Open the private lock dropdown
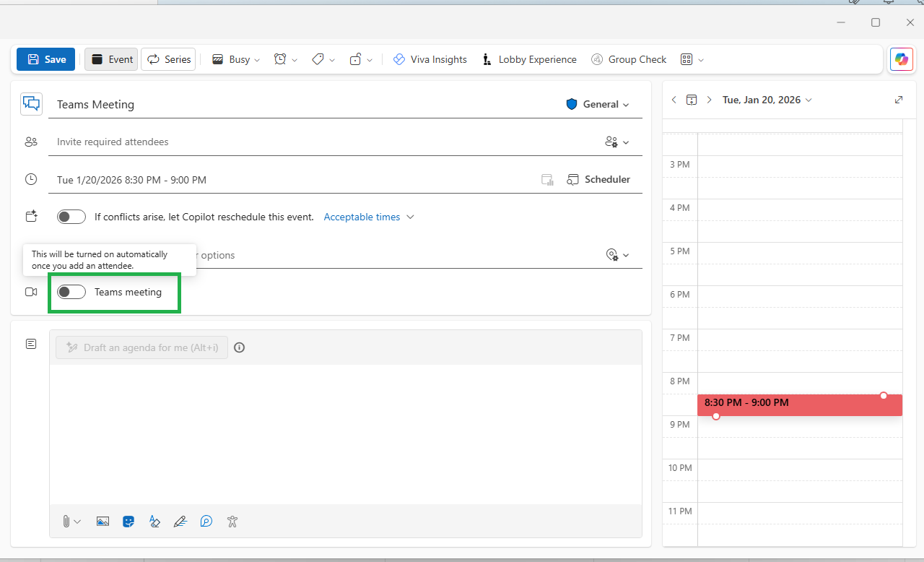 pos(361,59)
